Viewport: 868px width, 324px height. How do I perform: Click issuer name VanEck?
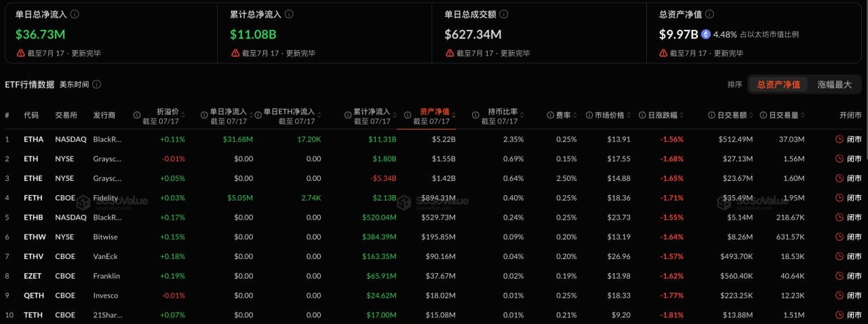(x=106, y=256)
